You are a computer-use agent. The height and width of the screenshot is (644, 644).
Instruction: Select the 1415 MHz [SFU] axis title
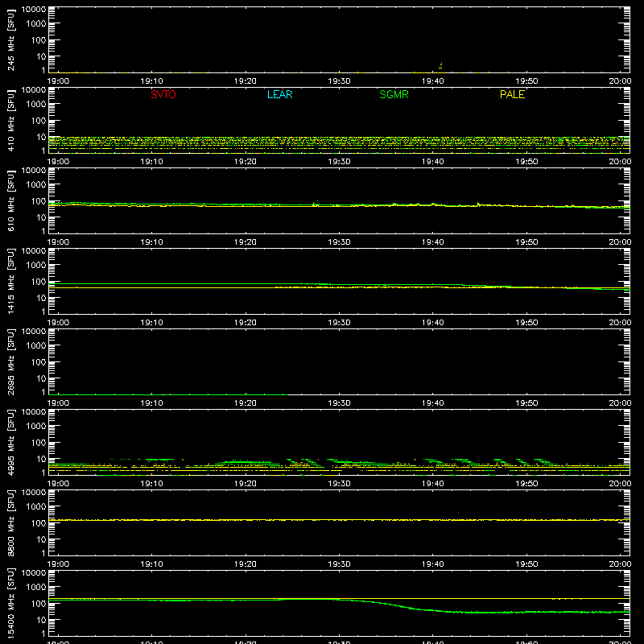click(10, 281)
